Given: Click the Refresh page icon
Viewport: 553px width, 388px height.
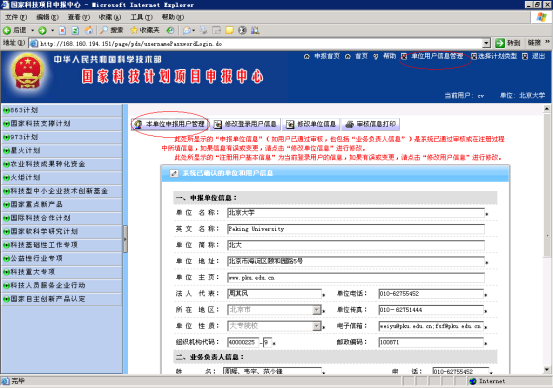Looking at the screenshot, I should [75, 30].
